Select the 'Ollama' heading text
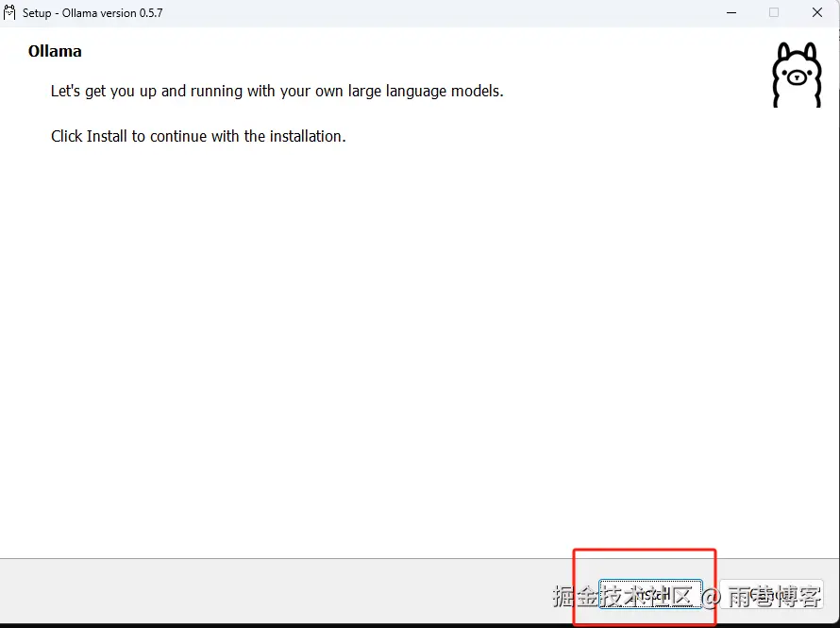Viewport: 840px width, 628px height. click(x=55, y=51)
